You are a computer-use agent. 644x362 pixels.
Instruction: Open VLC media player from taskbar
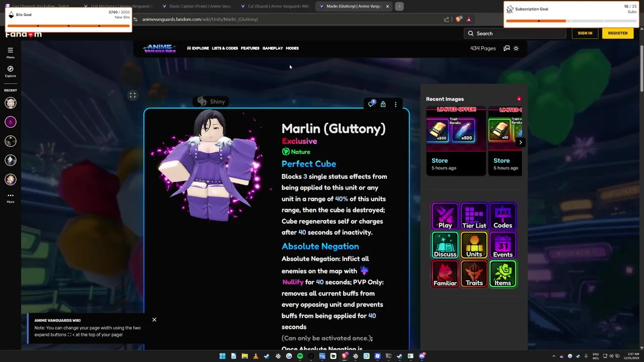(256, 356)
